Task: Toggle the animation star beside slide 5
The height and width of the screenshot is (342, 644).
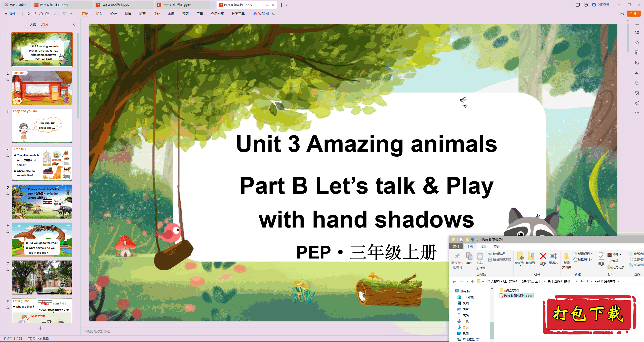Action: coord(8,194)
